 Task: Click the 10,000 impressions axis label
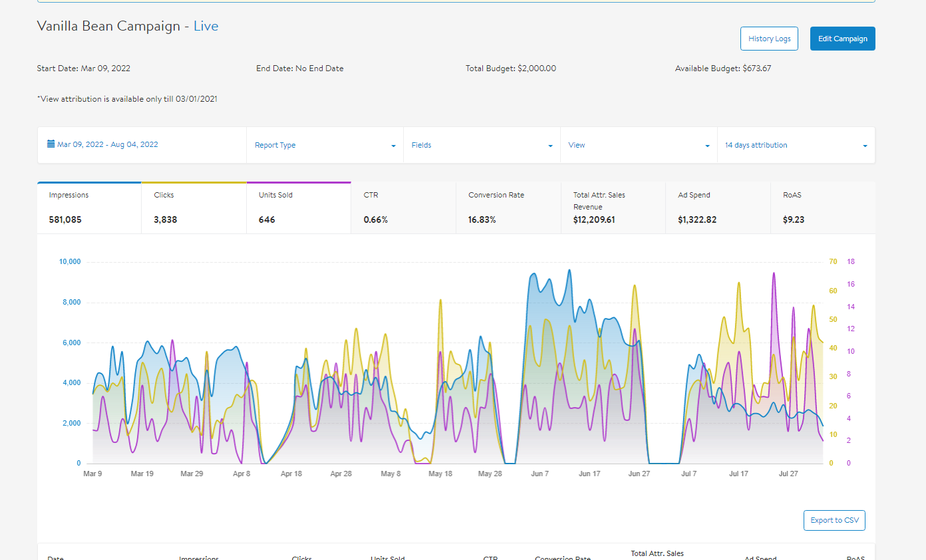(70, 262)
